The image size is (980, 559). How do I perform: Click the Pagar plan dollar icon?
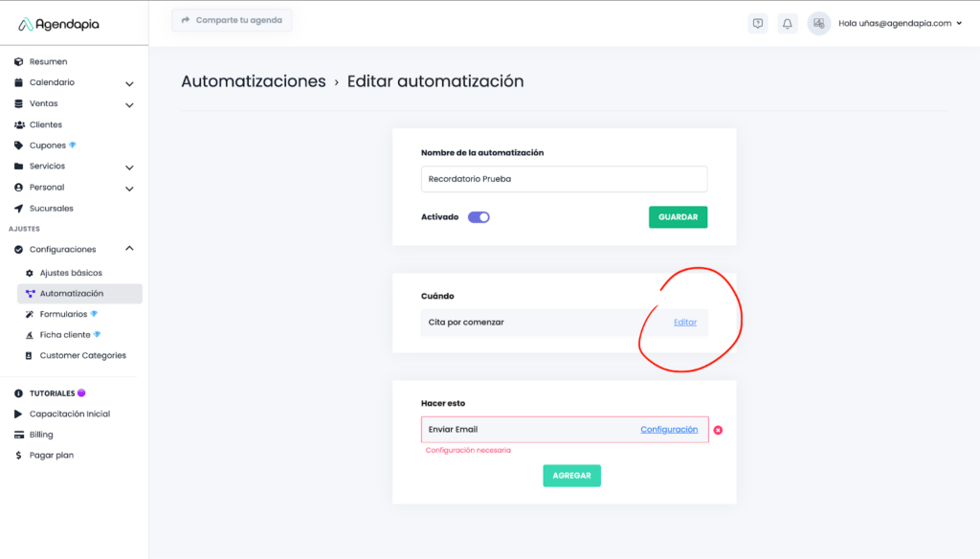[x=19, y=456]
